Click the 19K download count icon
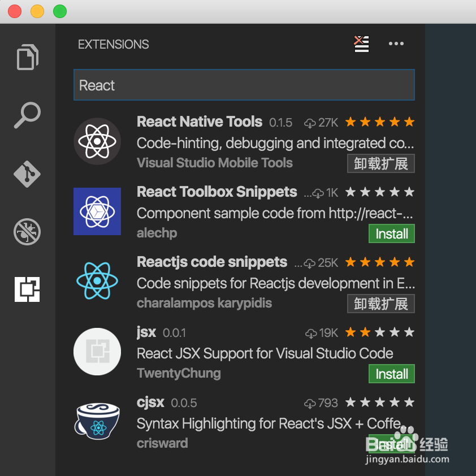Viewport: 476px width, 476px height. point(311,334)
